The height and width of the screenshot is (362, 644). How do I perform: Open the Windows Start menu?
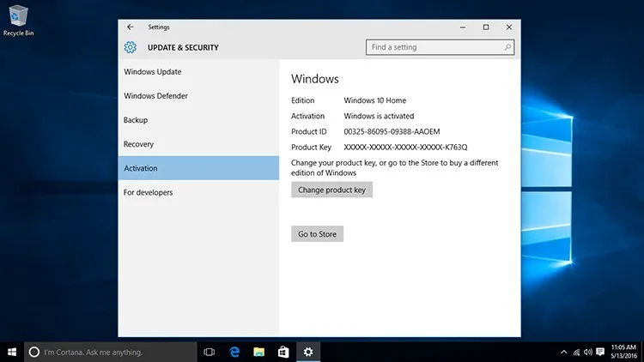tap(12, 352)
